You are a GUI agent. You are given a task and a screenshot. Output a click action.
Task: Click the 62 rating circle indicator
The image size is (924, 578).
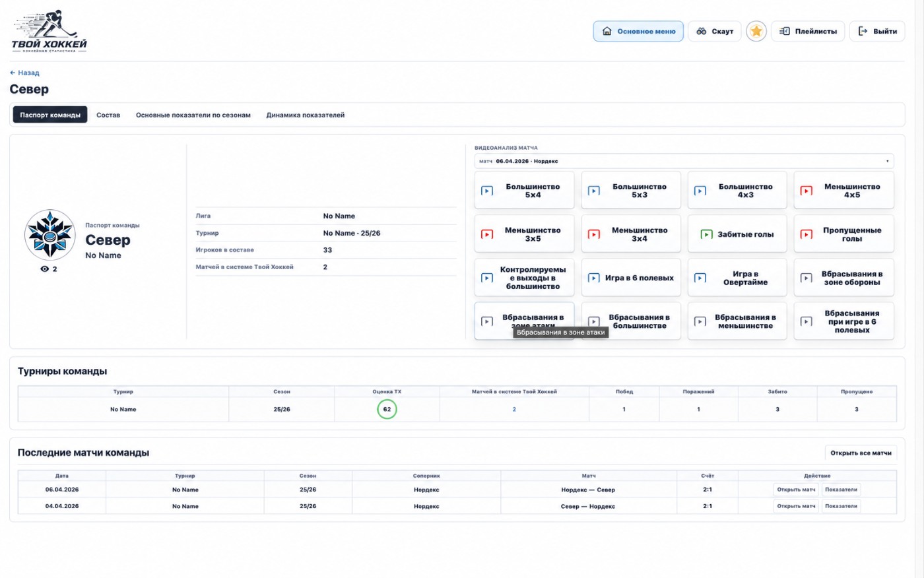[x=387, y=409]
